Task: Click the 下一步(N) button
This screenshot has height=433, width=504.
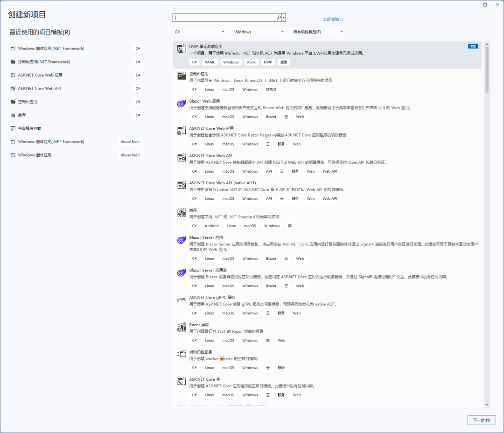Action: pyautogui.click(x=482, y=420)
